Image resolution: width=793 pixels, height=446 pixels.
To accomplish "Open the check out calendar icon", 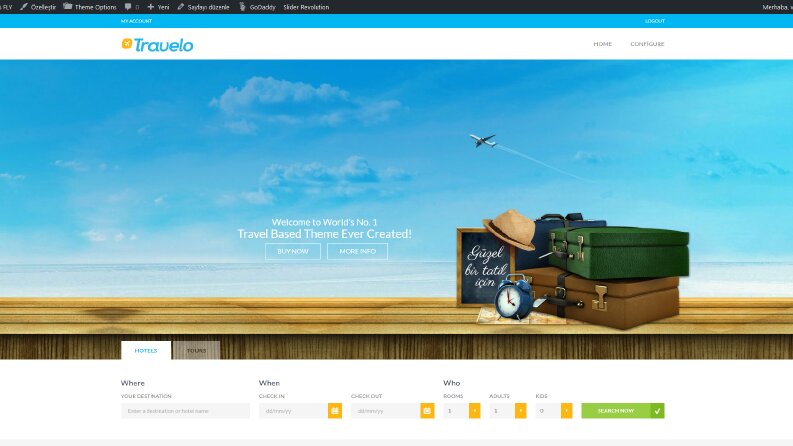I will click(427, 411).
